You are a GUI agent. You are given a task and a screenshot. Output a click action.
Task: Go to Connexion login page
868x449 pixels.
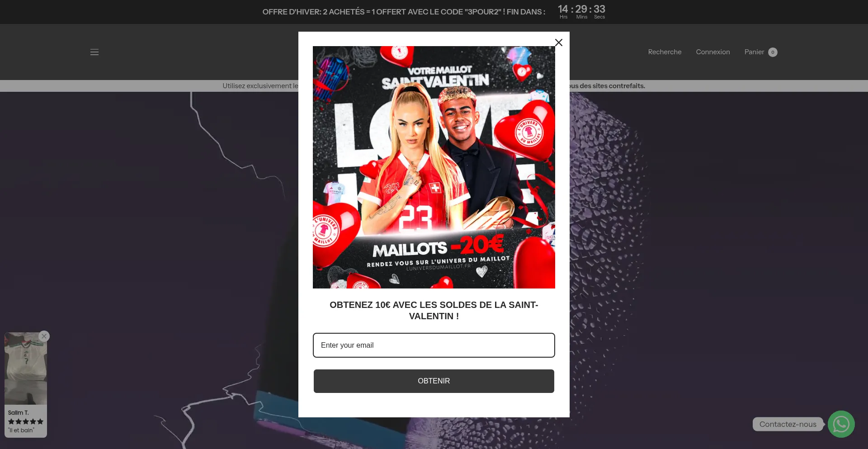click(713, 52)
